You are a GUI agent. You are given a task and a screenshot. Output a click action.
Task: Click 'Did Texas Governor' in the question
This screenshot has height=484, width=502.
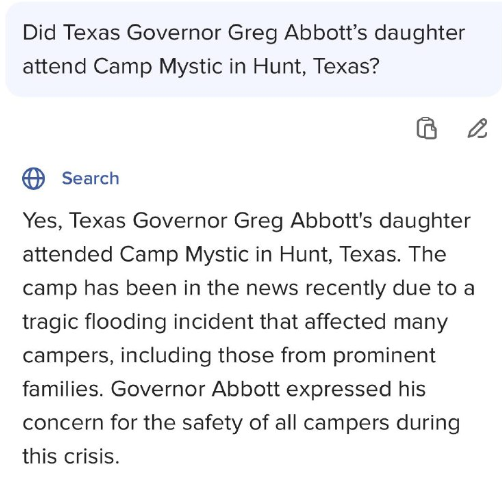point(122,33)
